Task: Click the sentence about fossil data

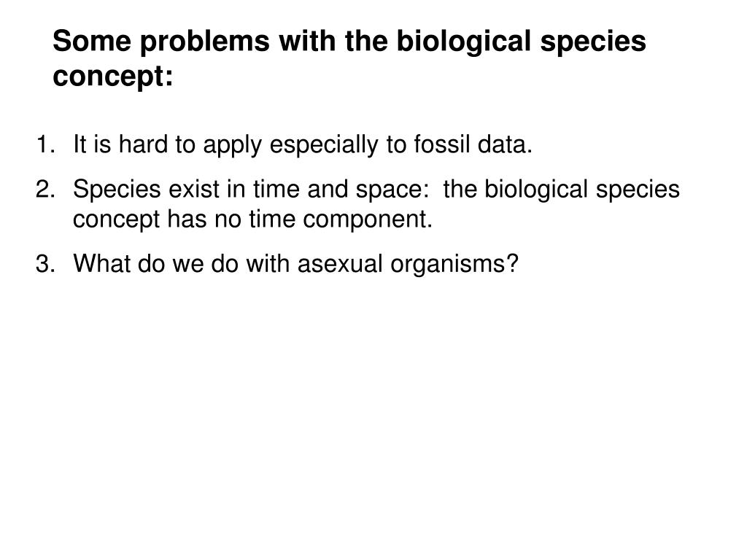Action: coord(303,145)
